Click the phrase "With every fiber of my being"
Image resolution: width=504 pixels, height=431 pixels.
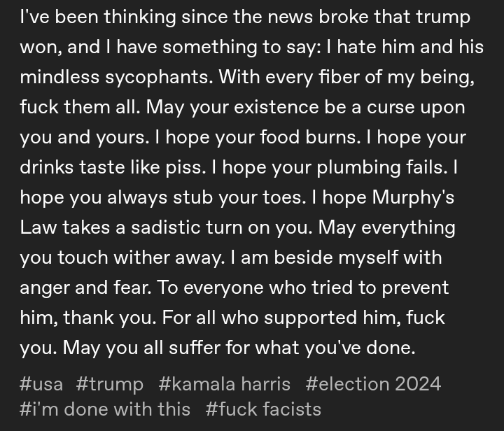(x=346, y=77)
